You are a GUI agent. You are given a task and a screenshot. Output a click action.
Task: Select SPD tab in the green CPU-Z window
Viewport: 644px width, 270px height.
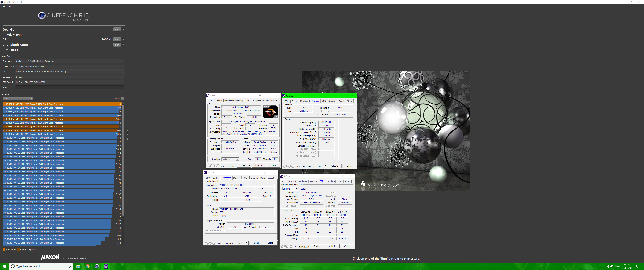click(324, 101)
